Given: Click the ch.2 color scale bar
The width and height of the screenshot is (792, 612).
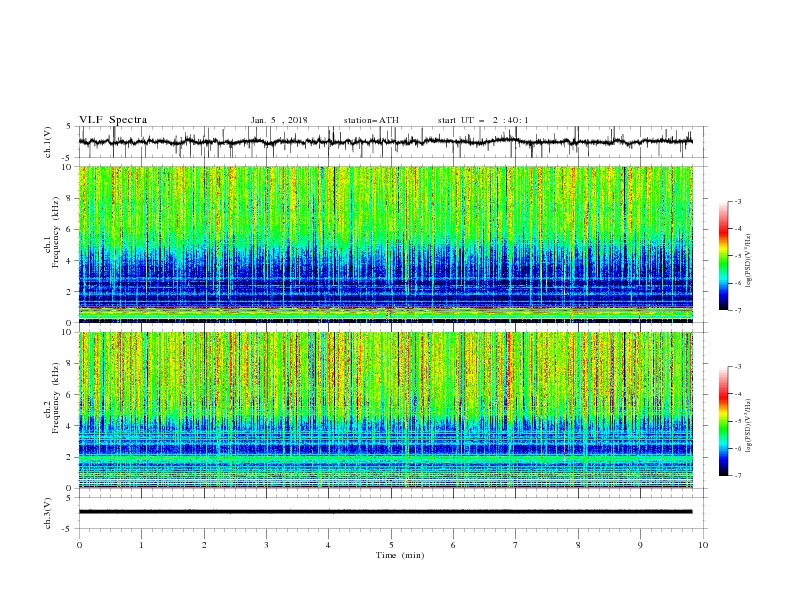Looking at the screenshot, I should click(723, 421).
